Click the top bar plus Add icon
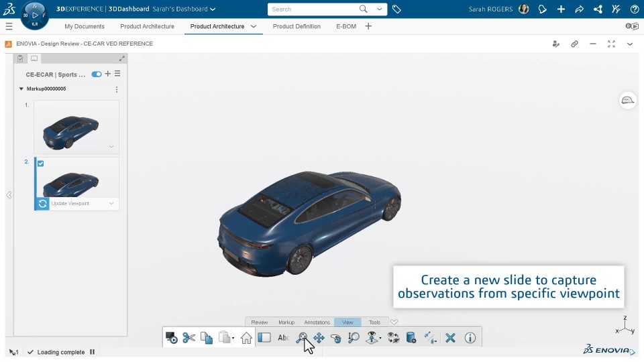The height and width of the screenshot is (362, 644). point(561,9)
